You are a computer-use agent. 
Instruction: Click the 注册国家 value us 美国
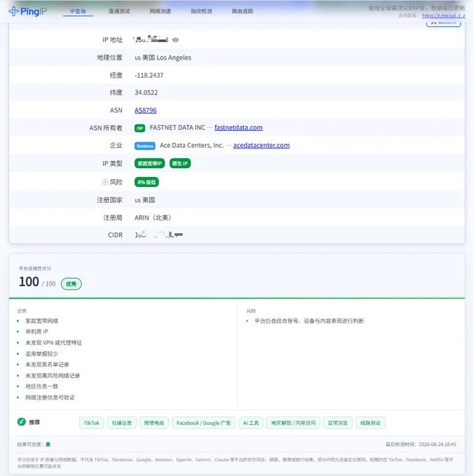144,200
